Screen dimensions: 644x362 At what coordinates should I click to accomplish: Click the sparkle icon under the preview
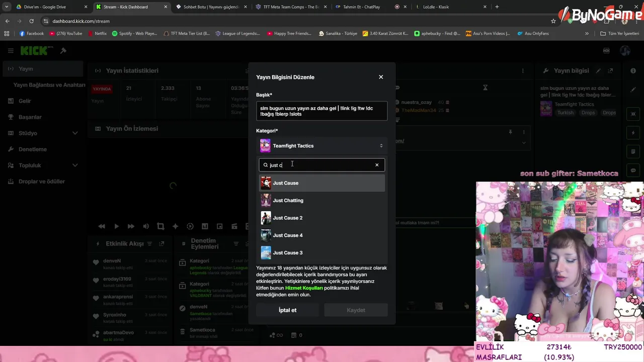tap(175, 227)
